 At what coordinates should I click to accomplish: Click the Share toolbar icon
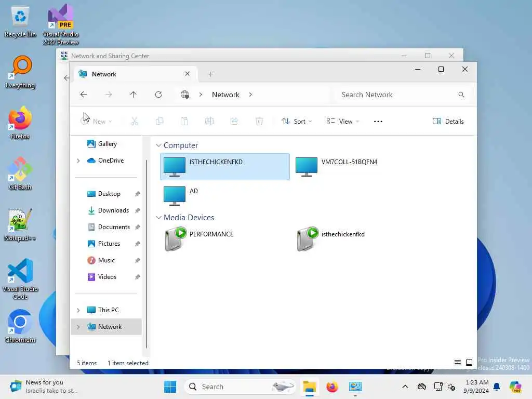pos(234,121)
